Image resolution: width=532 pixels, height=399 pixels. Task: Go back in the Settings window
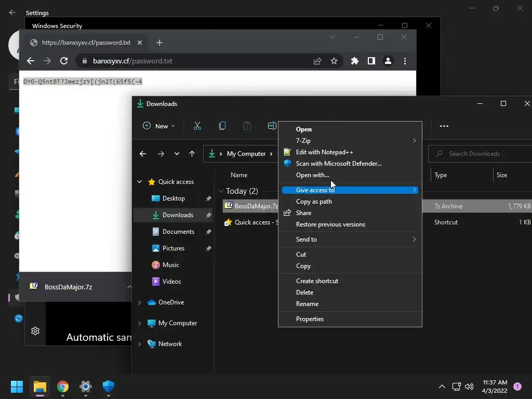click(x=12, y=12)
